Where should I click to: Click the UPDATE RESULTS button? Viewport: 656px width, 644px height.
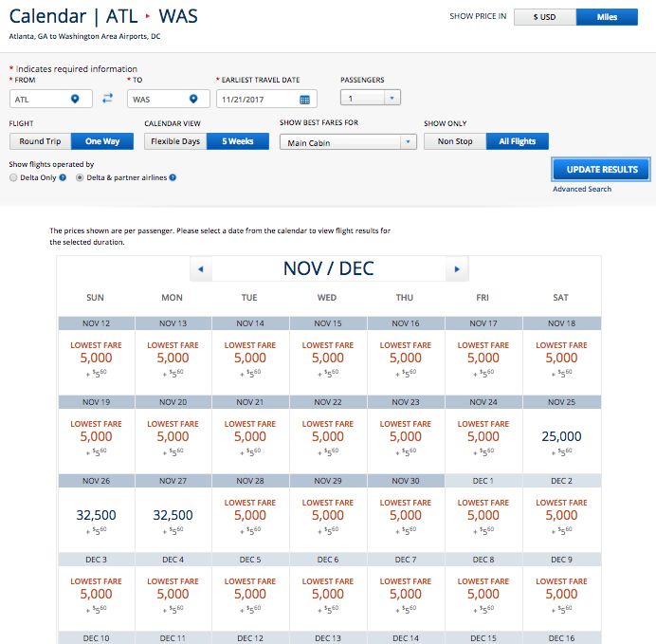[602, 170]
